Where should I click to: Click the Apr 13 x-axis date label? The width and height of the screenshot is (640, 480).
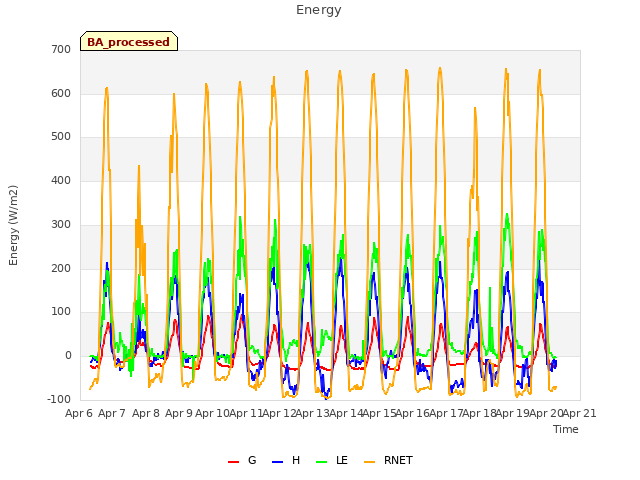pyautogui.click(x=313, y=413)
